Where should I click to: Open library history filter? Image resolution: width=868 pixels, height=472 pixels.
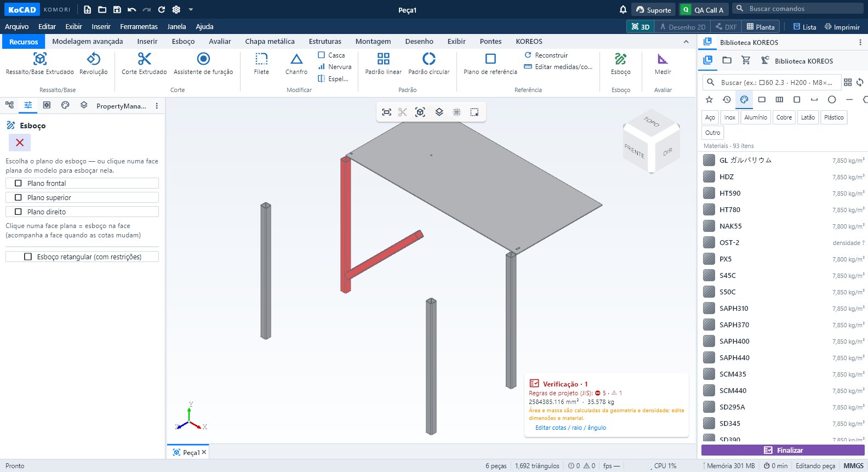[727, 99]
